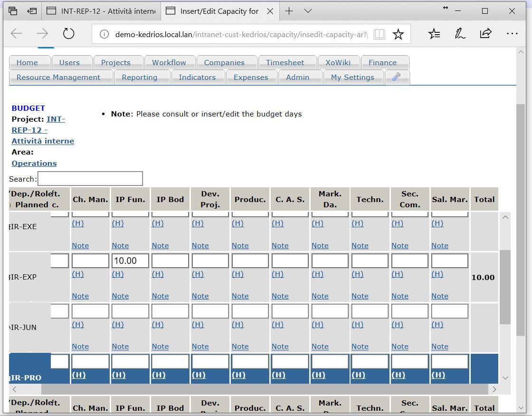Screen dimensions: 532x416
Task: Click the browser Back arrow
Action: (16, 34)
